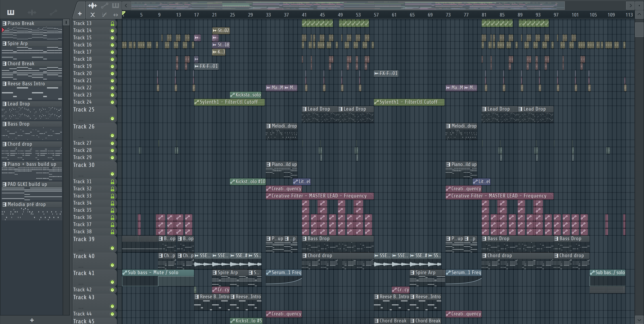Click the picker panel scrollbar handle
This screenshot has width=644, height=324.
pyautogui.click(x=66, y=23)
